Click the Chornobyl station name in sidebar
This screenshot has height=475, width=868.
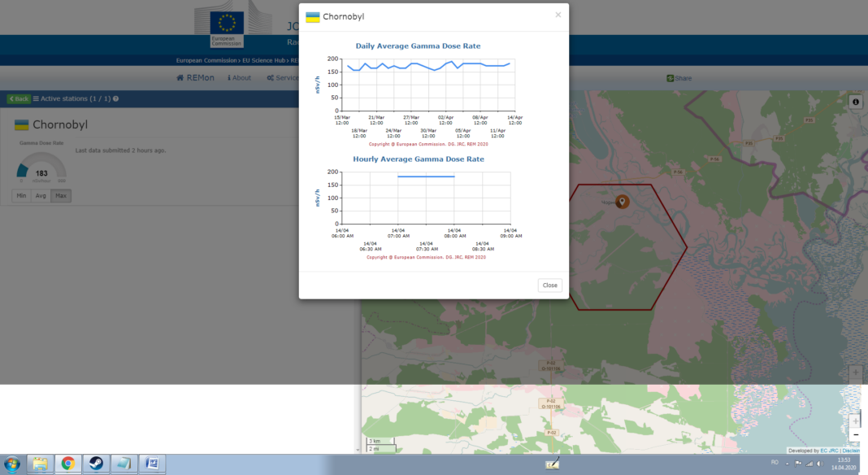pyautogui.click(x=60, y=124)
